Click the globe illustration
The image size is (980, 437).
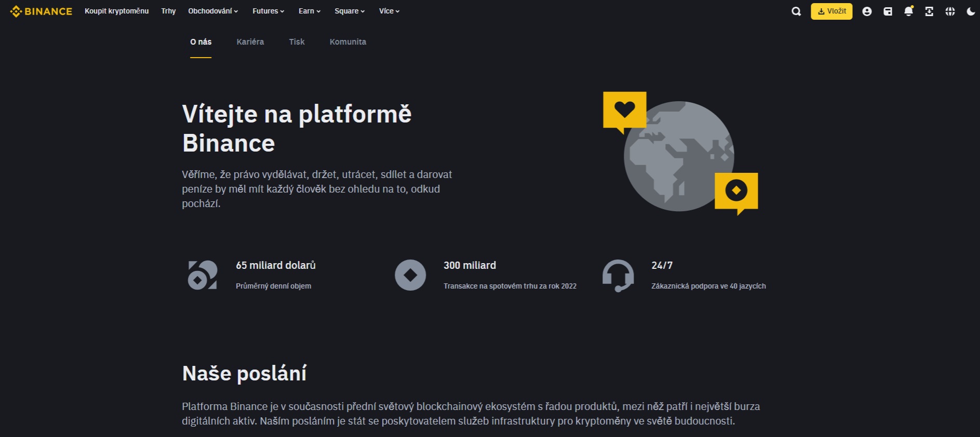[679, 156]
